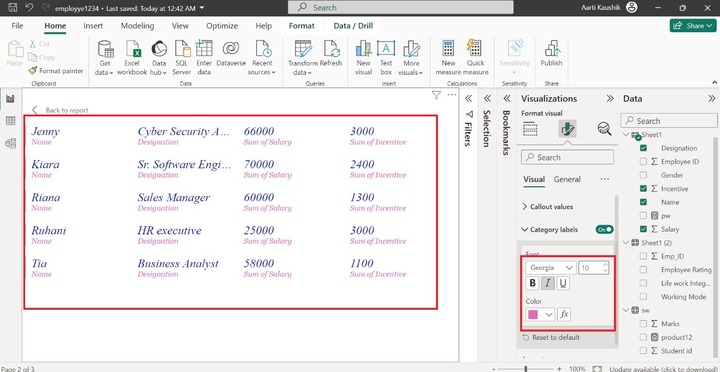Viewport: 720px width, 372px height.
Task: Click the Enter data icon
Action: 204,57
